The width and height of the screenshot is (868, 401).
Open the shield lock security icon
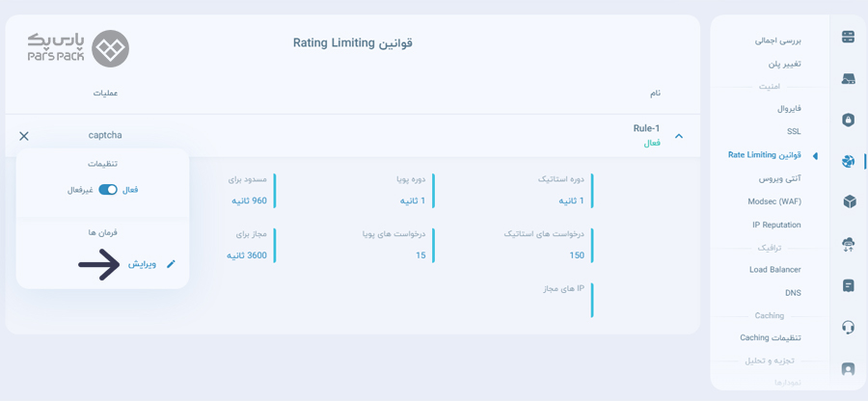[x=848, y=120]
